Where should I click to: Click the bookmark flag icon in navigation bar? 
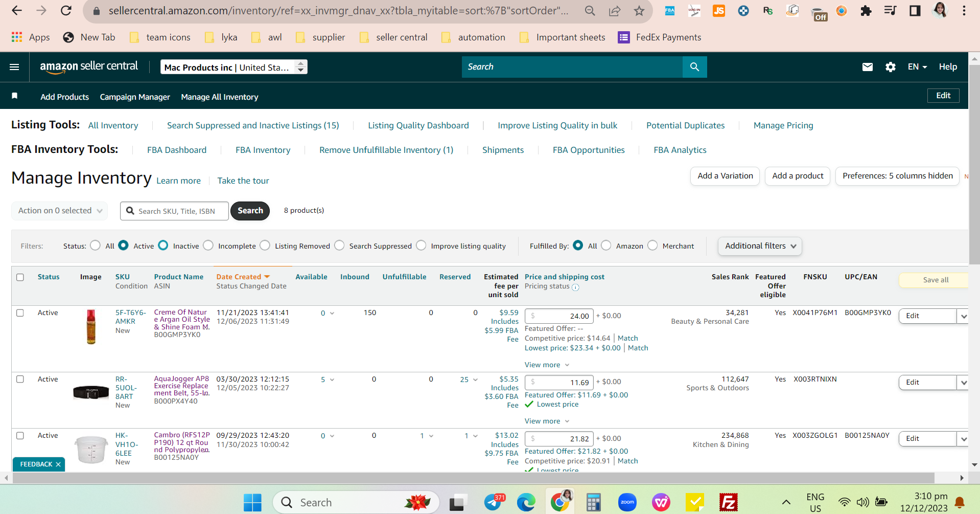pyautogui.click(x=15, y=96)
